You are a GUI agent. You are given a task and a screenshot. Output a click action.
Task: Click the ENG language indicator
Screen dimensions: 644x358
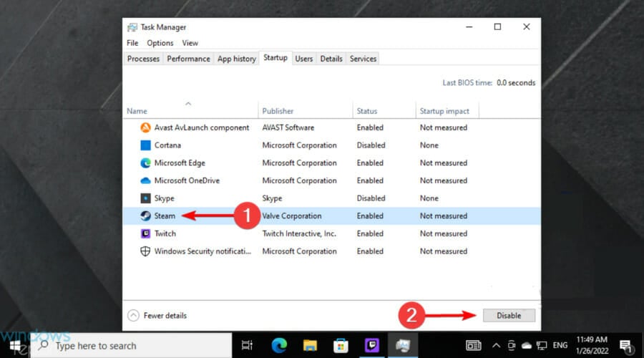[x=560, y=346]
